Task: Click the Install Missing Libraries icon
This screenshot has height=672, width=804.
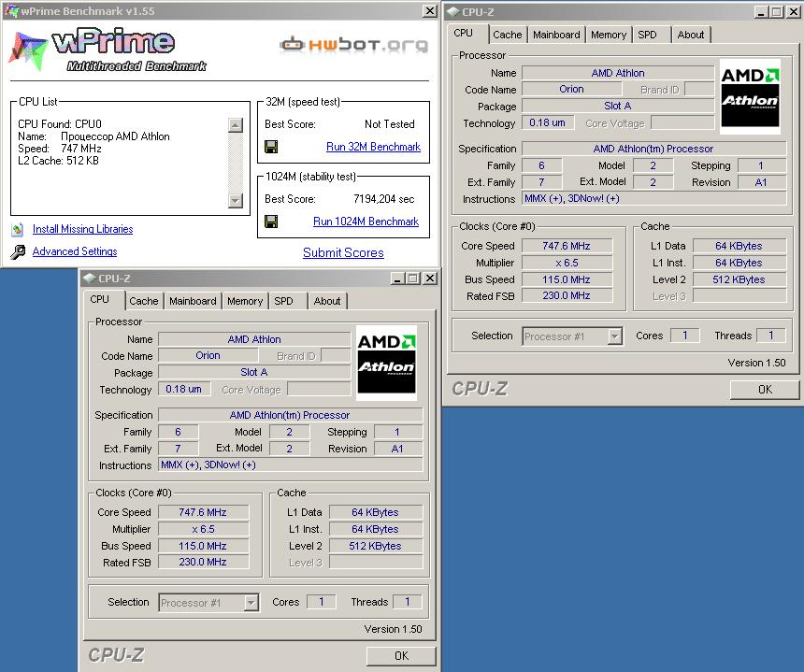Action: [x=18, y=230]
